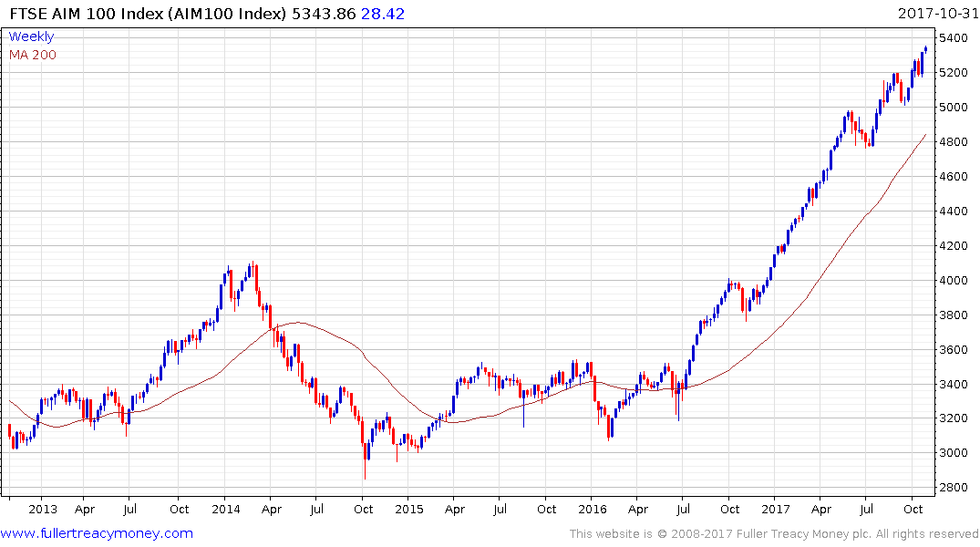
Task: Click the 2016 year label
Action: [592, 509]
